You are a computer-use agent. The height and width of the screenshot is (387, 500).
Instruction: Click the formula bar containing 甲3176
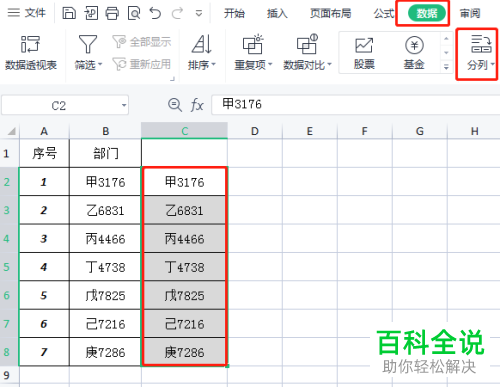[x=355, y=105]
